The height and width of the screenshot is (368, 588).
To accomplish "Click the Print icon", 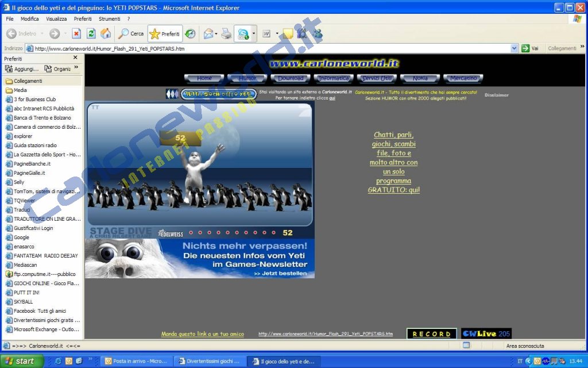I will [226, 34].
